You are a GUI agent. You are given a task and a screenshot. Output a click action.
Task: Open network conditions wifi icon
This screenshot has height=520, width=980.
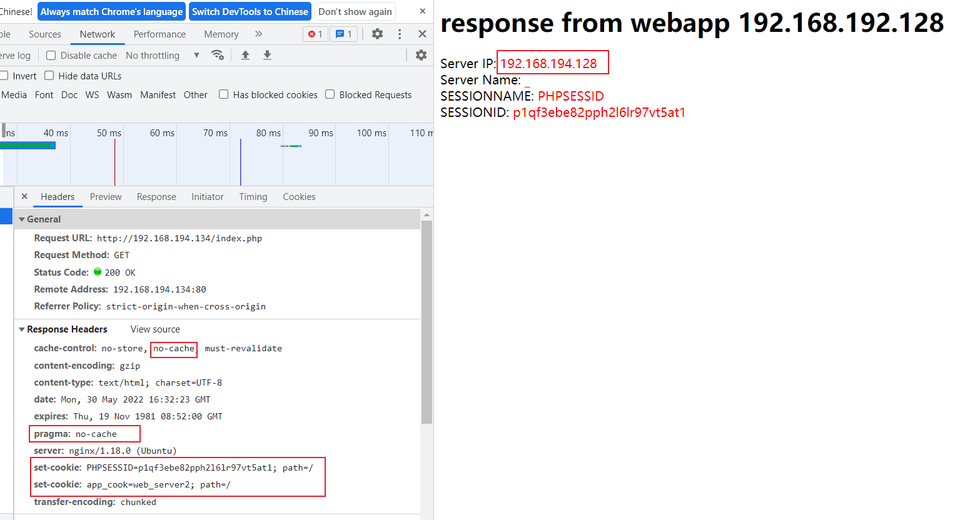(218, 55)
